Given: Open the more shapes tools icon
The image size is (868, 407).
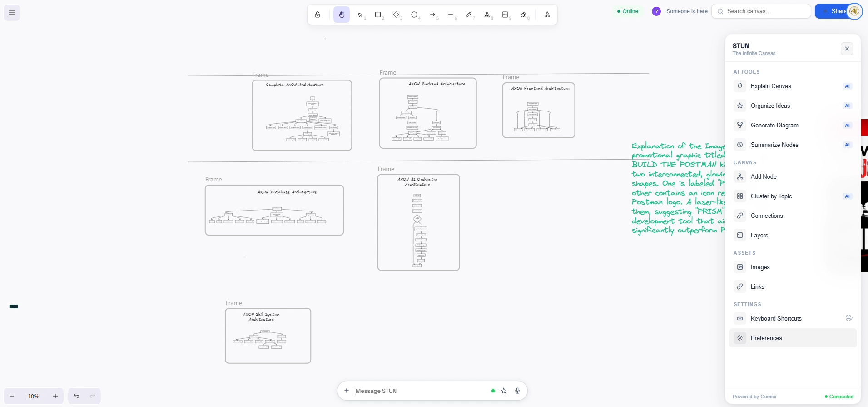Looking at the screenshot, I should [547, 15].
